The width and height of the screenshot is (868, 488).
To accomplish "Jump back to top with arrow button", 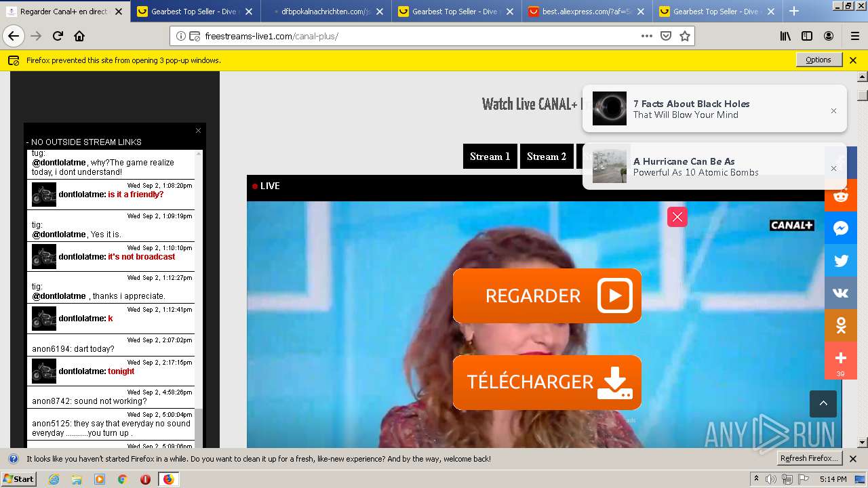I will coord(823,404).
